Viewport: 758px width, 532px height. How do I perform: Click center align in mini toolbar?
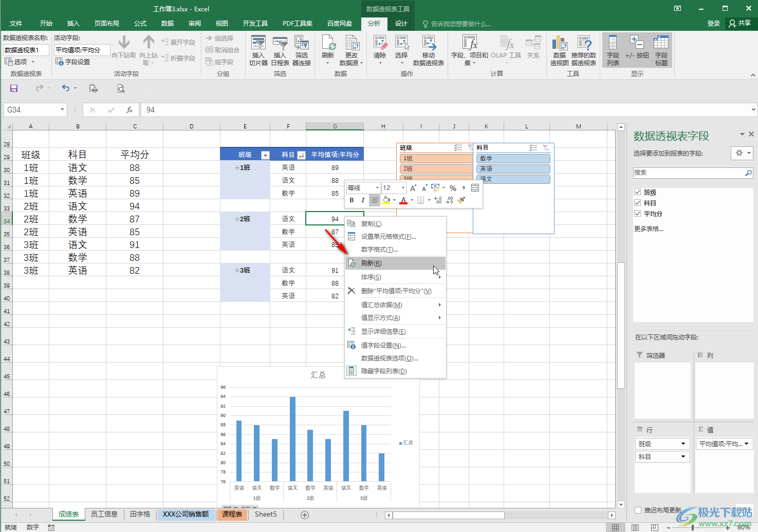tap(374, 200)
